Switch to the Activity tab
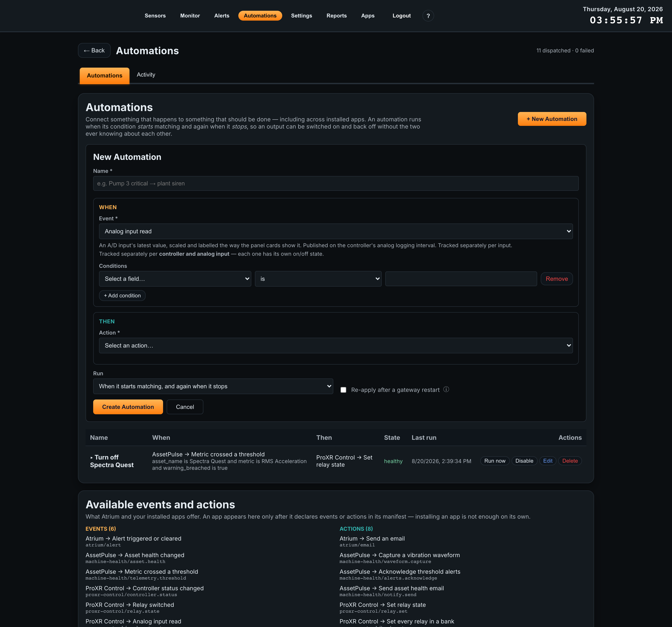This screenshot has width=672, height=627. click(146, 75)
